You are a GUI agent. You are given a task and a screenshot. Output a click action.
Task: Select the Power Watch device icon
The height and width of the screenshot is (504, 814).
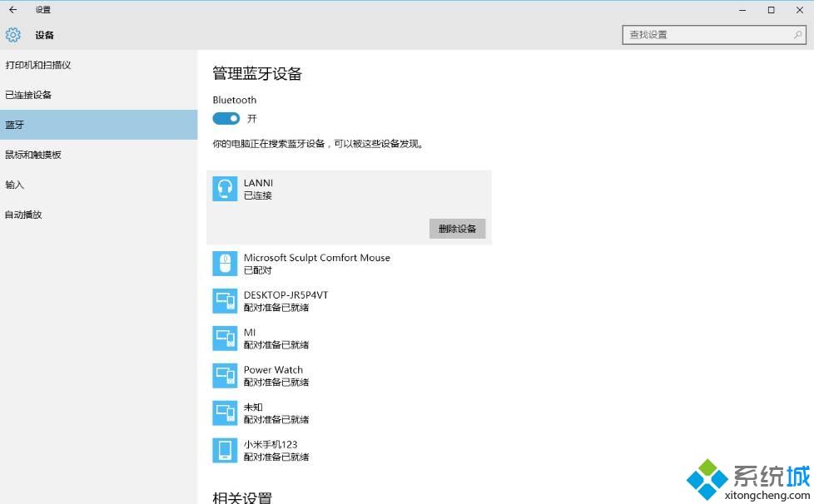225,375
